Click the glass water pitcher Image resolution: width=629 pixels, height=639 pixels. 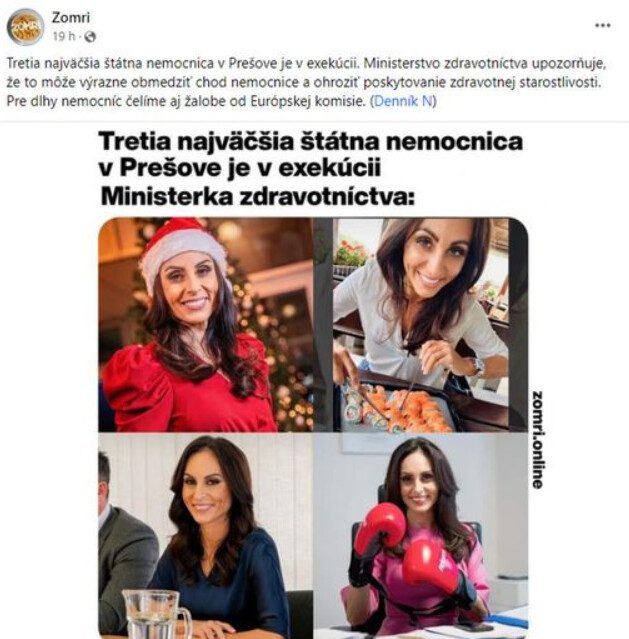pyautogui.click(x=156, y=614)
